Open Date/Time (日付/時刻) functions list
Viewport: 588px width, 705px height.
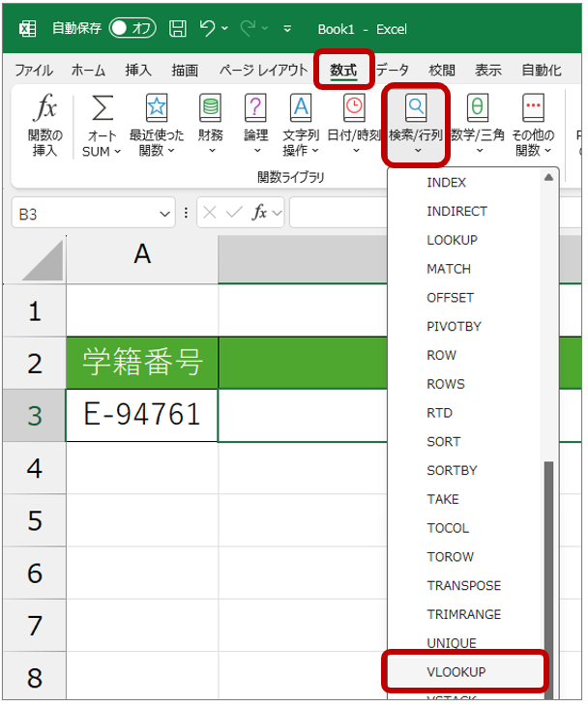tap(354, 124)
